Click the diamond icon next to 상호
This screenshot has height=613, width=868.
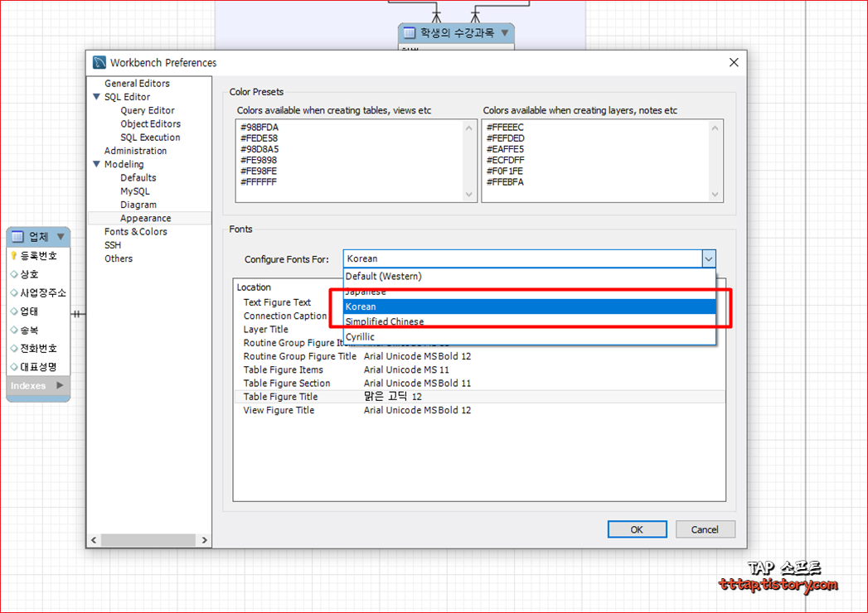pos(14,274)
